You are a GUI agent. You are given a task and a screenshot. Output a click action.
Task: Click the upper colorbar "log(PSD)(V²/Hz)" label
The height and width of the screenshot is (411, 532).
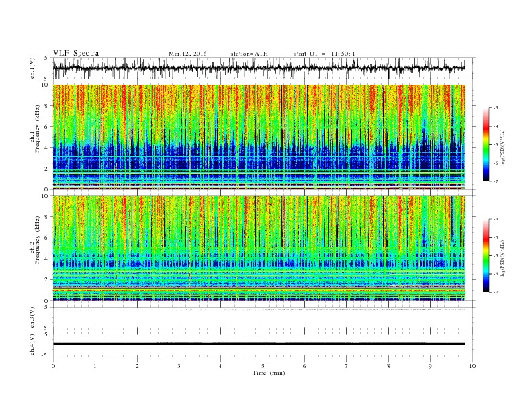tap(502, 146)
